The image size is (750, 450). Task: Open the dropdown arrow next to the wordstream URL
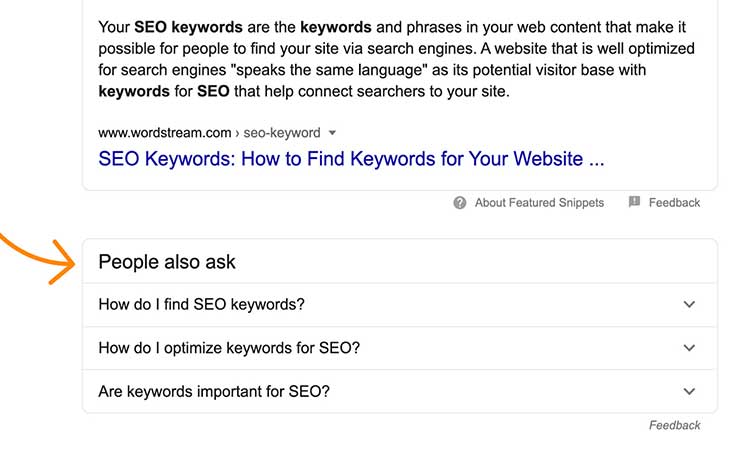tap(333, 133)
